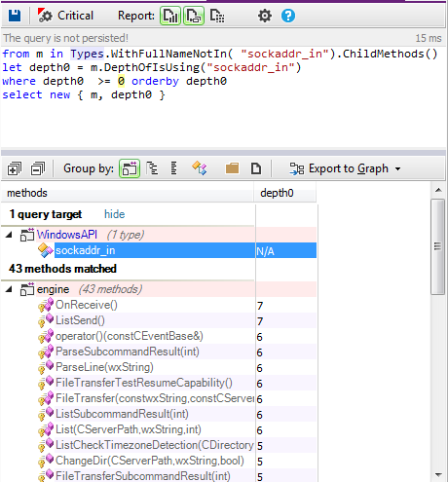Collapse all result rows icon
The image size is (448, 482).
(x=38, y=168)
